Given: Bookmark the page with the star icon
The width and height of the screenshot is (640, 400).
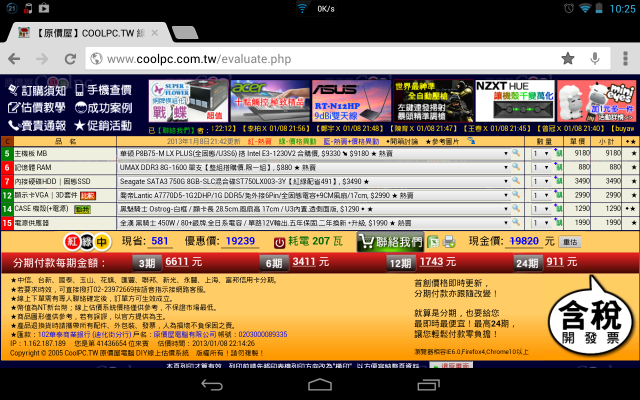Looking at the screenshot, I should [x=568, y=59].
